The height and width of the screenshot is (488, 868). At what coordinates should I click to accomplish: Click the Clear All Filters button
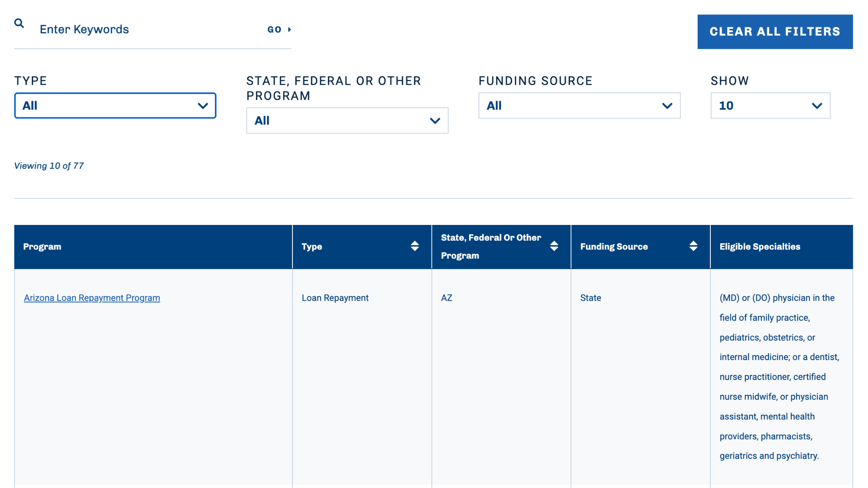point(775,32)
